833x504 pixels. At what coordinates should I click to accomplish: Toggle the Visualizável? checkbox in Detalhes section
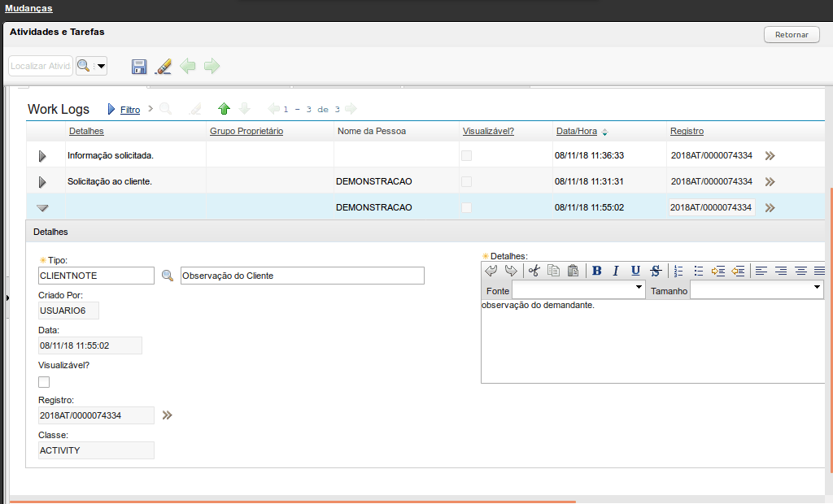(44, 382)
